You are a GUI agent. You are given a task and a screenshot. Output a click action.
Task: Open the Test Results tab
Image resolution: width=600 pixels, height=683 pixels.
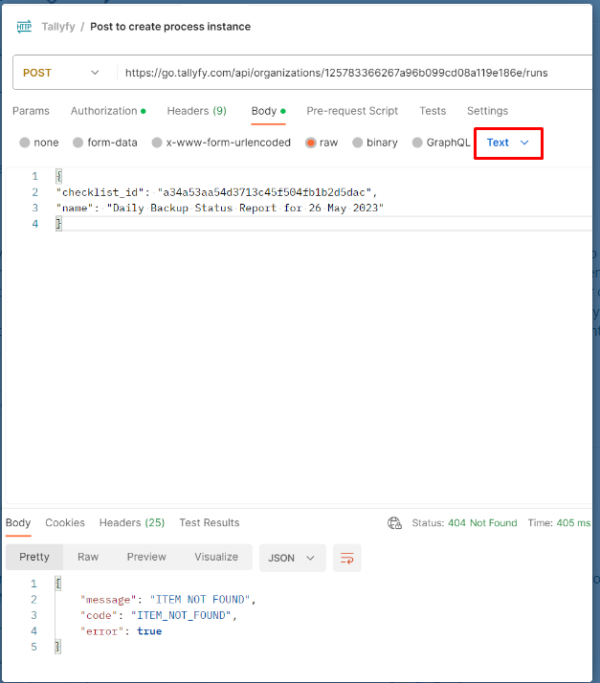[x=210, y=523]
